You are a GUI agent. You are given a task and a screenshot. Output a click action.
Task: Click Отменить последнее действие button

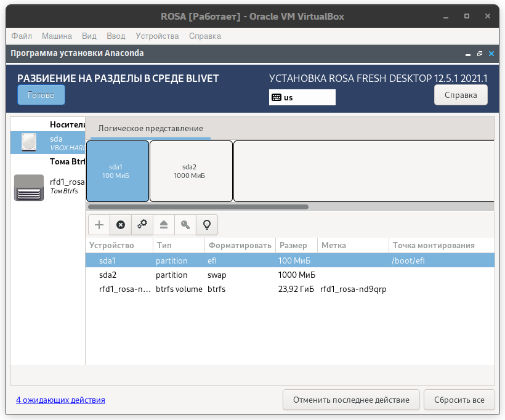(351, 400)
